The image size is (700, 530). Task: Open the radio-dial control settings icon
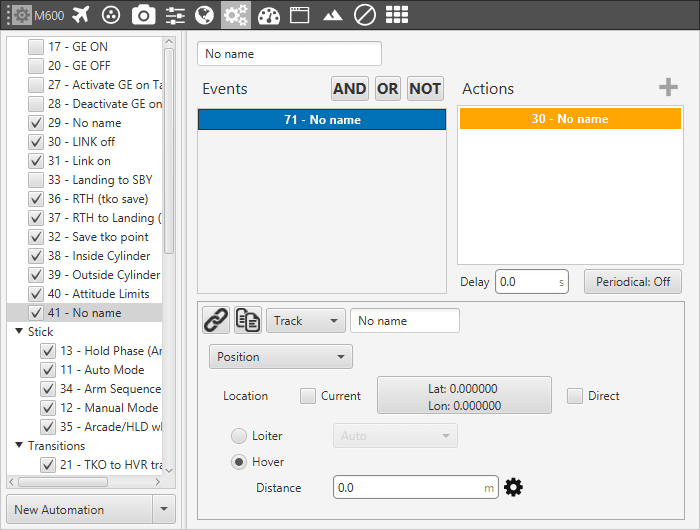111,15
